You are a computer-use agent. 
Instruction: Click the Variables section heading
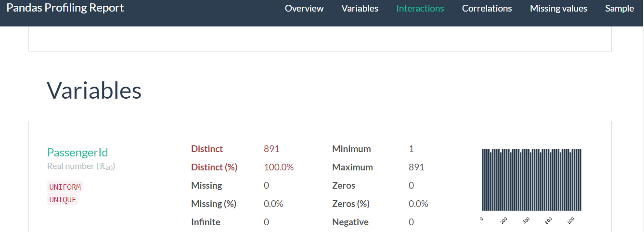click(x=94, y=90)
